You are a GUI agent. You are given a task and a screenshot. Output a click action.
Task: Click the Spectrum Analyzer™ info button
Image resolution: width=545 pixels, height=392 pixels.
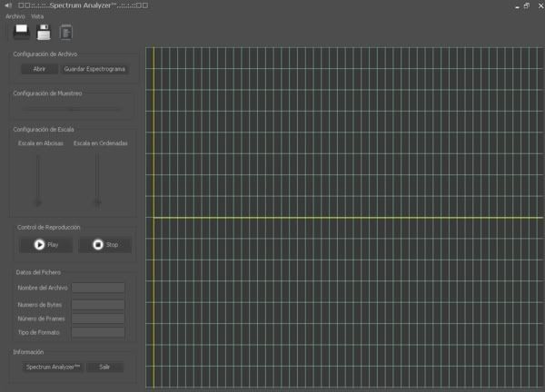click(54, 367)
